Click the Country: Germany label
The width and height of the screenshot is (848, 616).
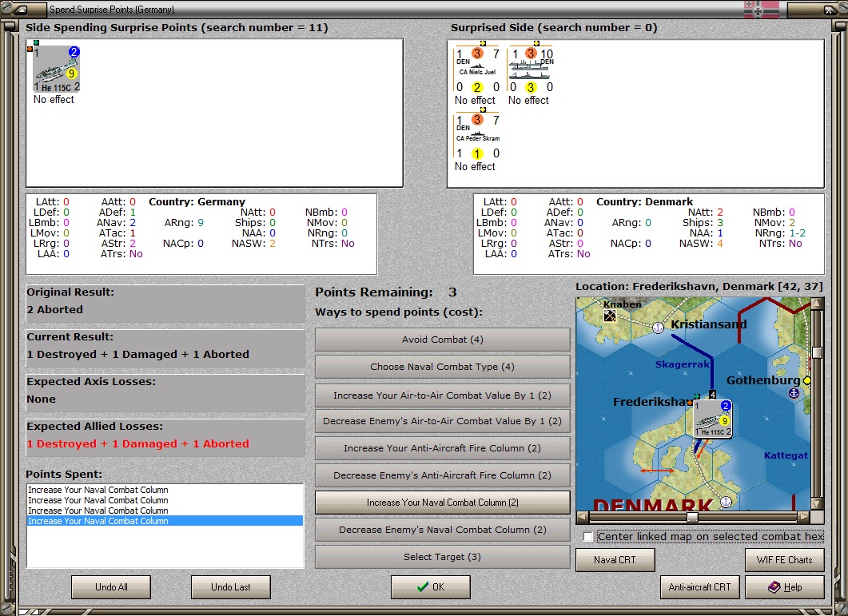point(197,201)
